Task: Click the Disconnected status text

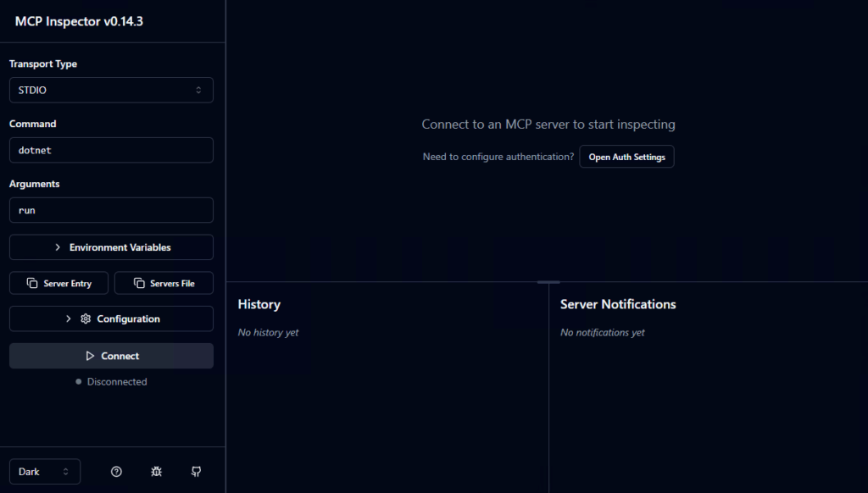Action: [x=117, y=382]
